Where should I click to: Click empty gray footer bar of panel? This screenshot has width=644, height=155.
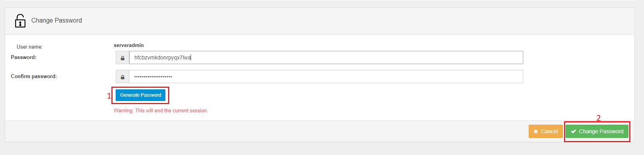click(264, 131)
